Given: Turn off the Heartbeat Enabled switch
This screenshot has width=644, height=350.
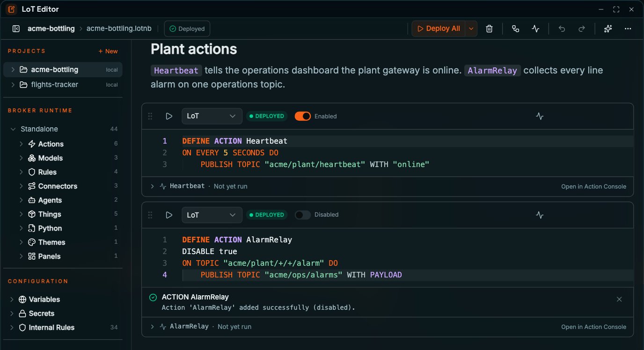Looking at the screenshot, I should point(303,116).
